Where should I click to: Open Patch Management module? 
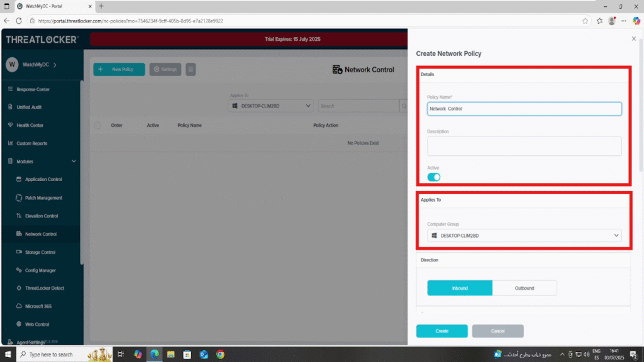(43, 198)
